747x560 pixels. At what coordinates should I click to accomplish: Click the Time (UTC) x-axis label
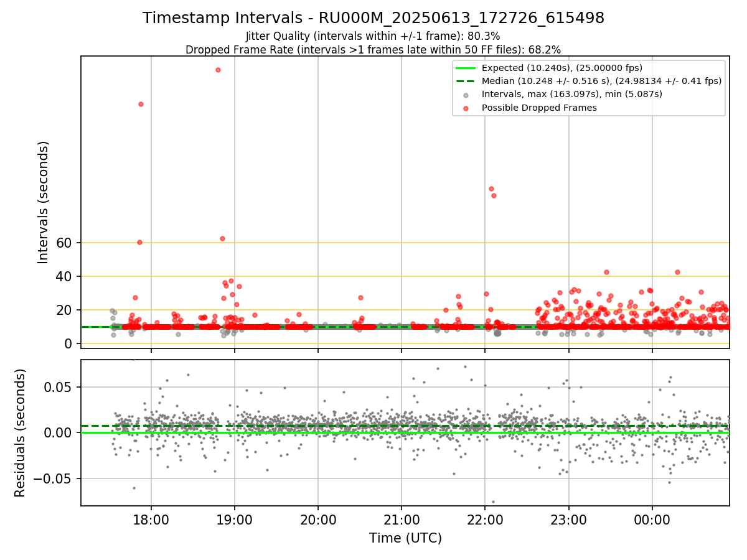pos(405,538)
